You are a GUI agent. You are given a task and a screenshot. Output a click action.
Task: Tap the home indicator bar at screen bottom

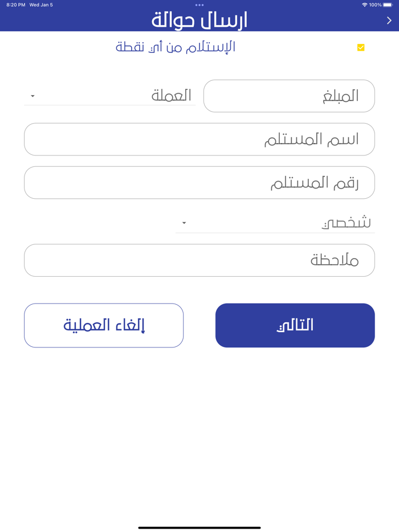(x=199, y=527)
